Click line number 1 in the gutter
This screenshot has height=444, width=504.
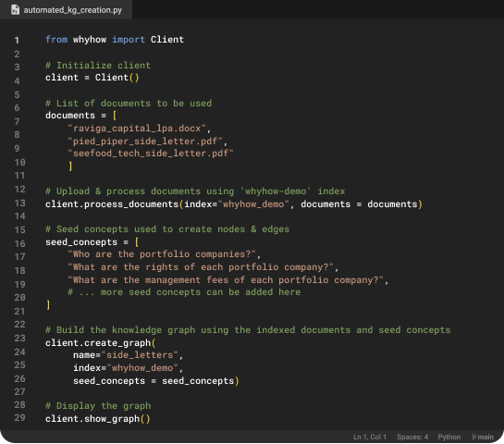pos(17,41)
